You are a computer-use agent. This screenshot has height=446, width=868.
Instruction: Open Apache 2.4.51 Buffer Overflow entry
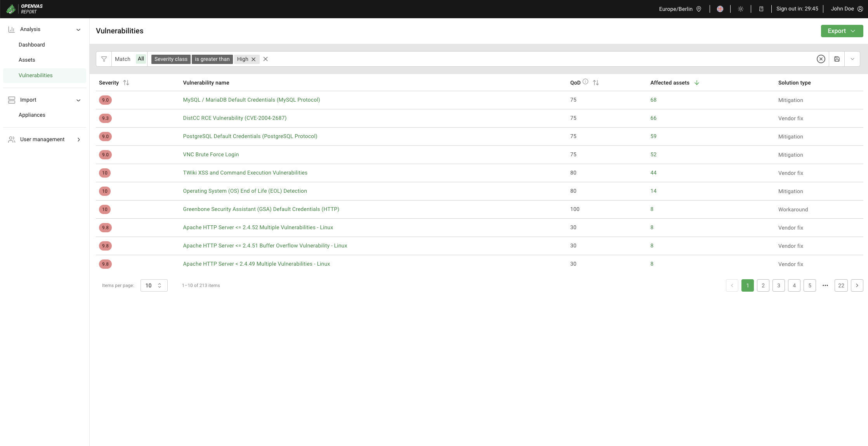coord(265,245)
